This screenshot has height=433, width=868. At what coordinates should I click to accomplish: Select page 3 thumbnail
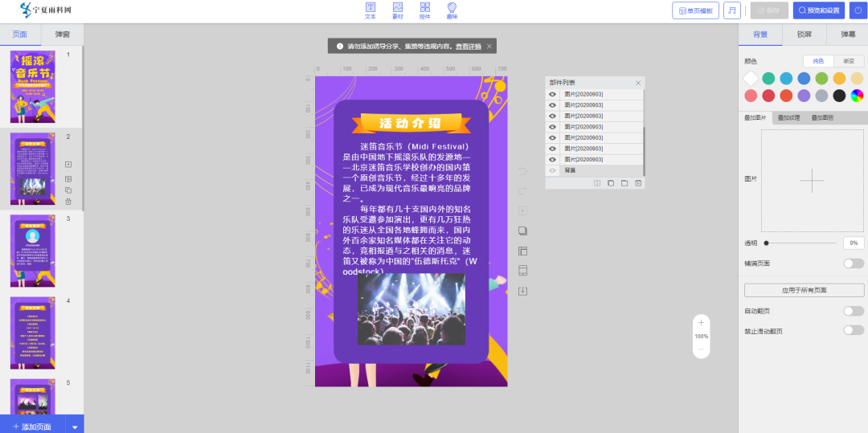[x=33, y=251]
